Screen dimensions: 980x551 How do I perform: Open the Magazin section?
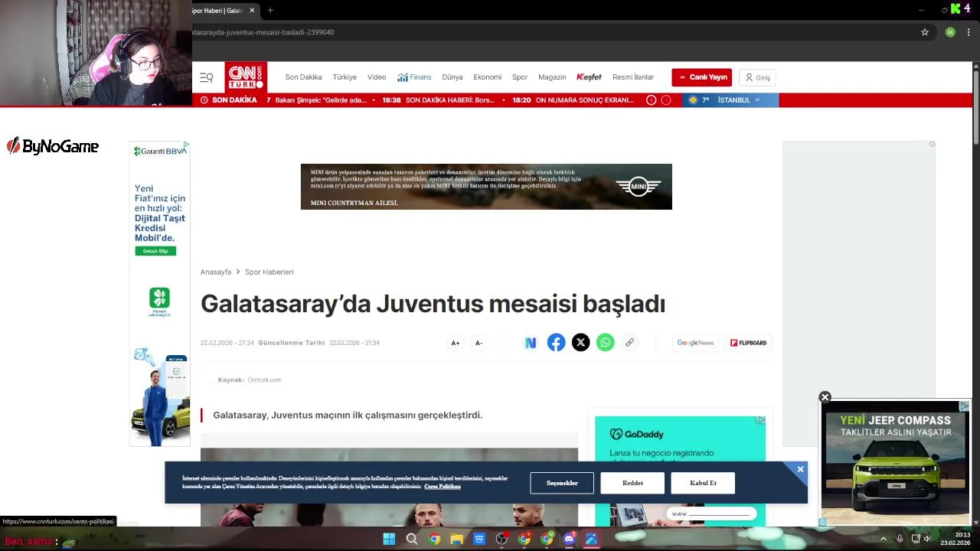click(552, 77)
